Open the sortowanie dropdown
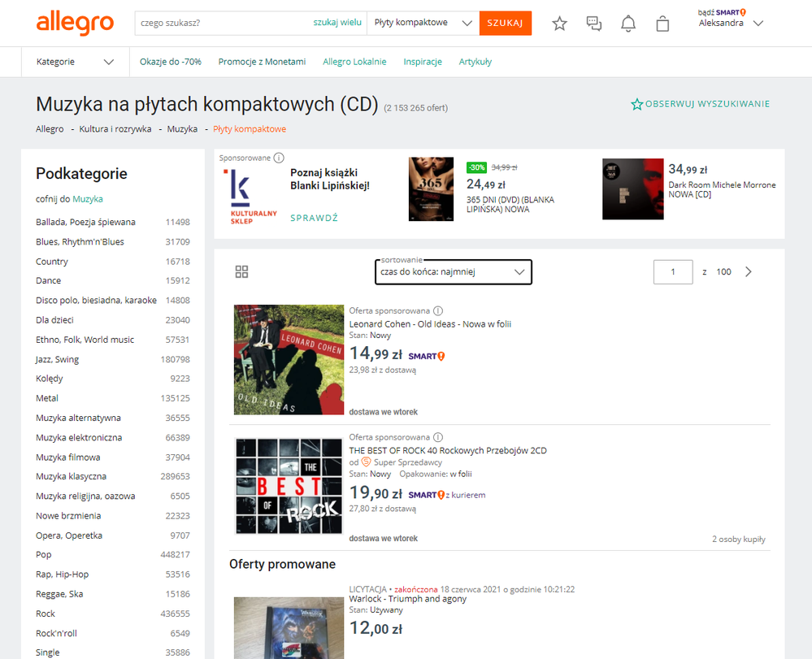The width and height of the screenshot is (812, 659). point(453,271)
